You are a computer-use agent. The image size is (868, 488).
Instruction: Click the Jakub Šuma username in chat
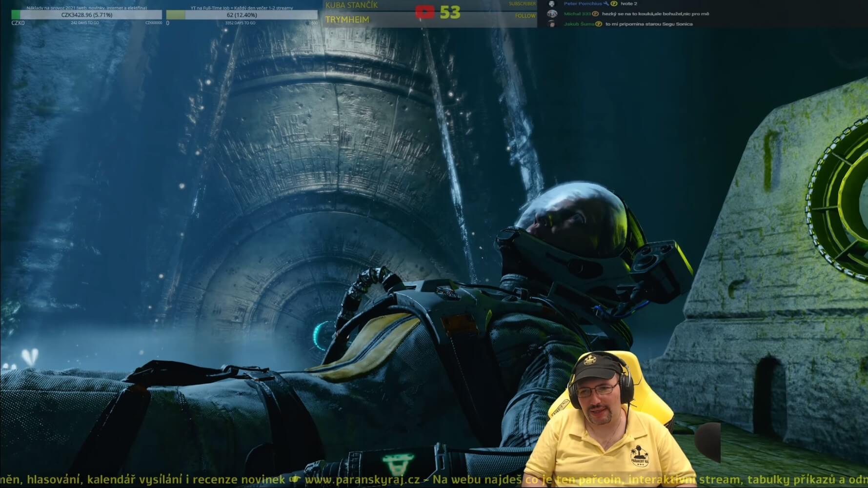[579, 24]
